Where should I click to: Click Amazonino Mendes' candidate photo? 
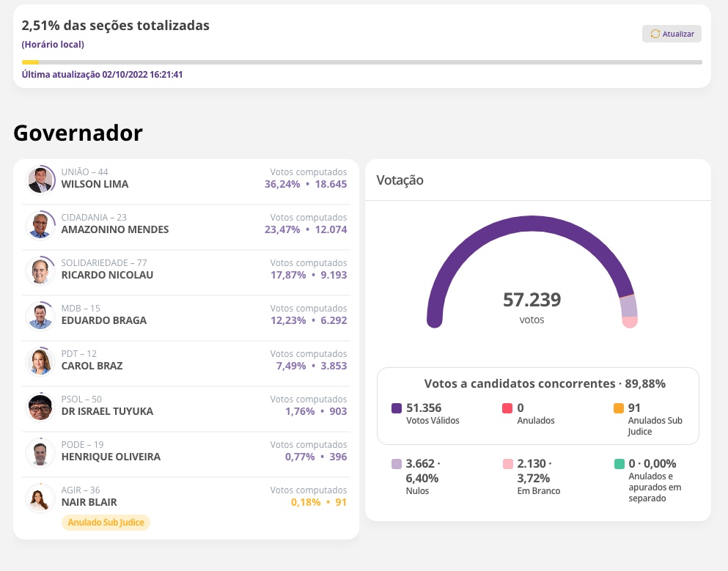coord(40,225)
